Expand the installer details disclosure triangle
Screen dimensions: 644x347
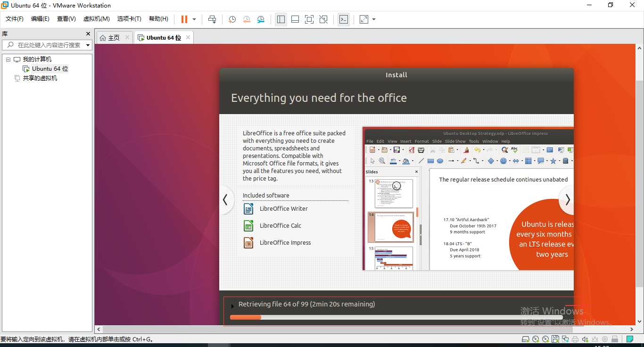pos(232,306)
